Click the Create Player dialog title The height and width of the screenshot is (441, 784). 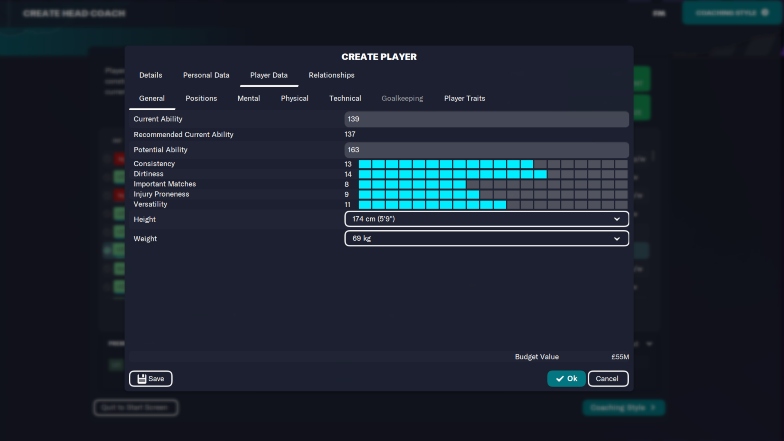click(x=379, y=57)
